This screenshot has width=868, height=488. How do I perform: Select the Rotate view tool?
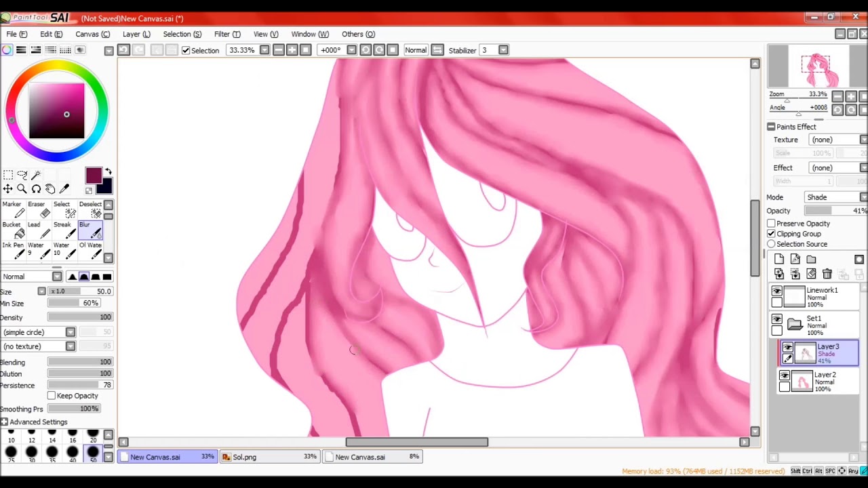pos(36,189)
